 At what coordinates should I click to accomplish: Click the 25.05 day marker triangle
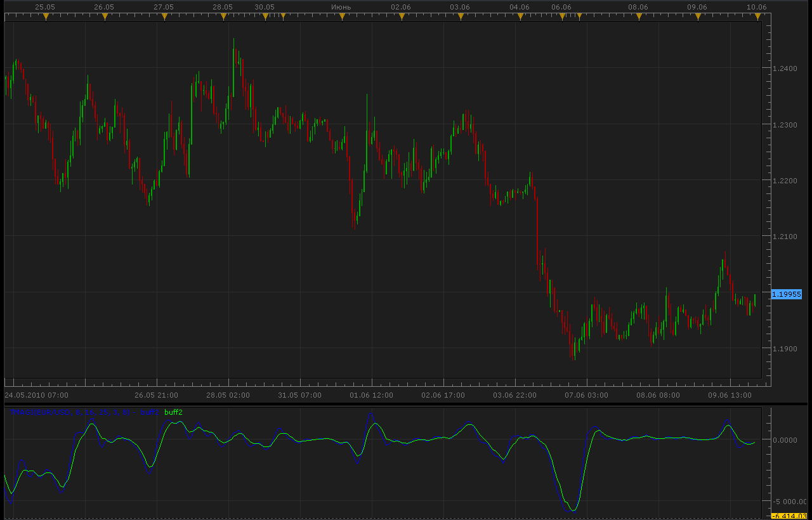pyautogui.click(x=46, y=17)
